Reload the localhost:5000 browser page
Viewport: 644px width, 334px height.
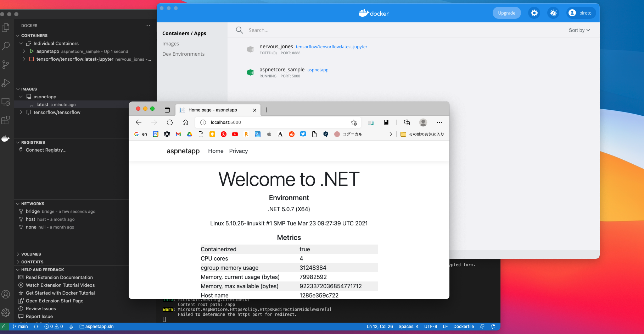pyautogui.click(x=170, y=122)
